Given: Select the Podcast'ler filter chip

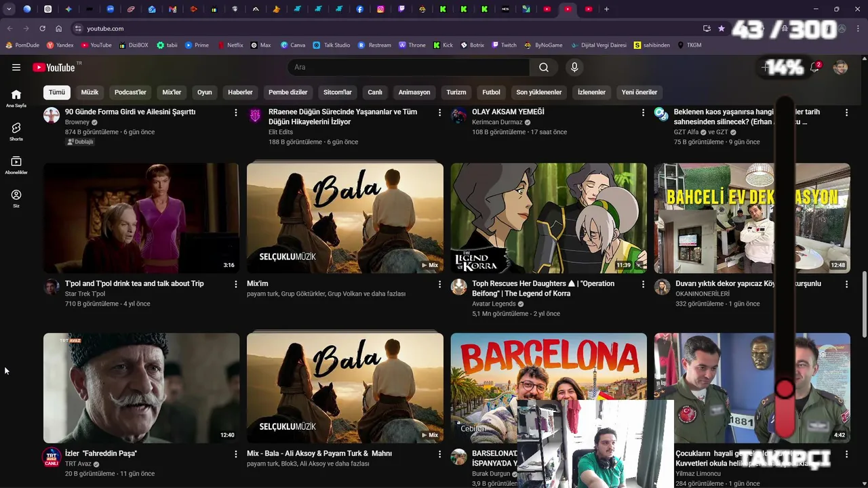Looking at the screenshot, I should click(130, 92).
